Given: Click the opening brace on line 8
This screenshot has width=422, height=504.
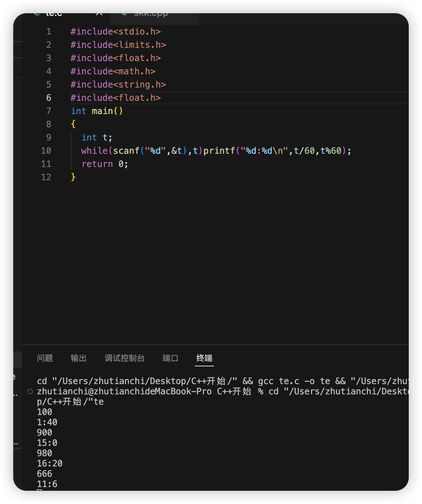Looking at the screenshot, I should 73,124.
